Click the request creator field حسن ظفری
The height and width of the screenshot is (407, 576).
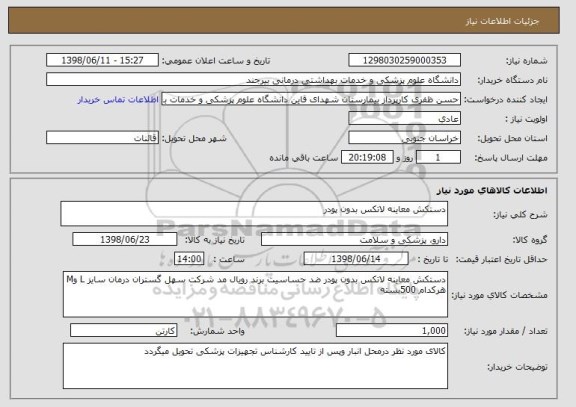311,99
